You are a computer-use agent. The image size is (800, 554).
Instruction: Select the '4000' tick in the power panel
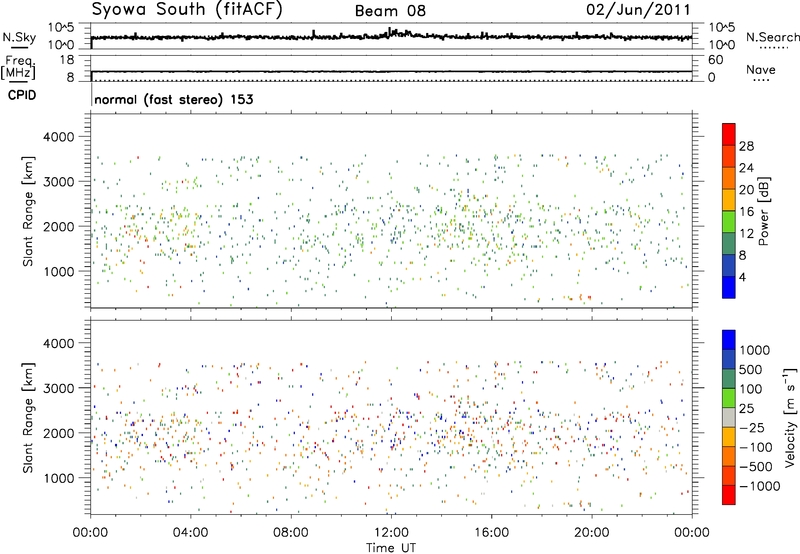pos(59,137)
